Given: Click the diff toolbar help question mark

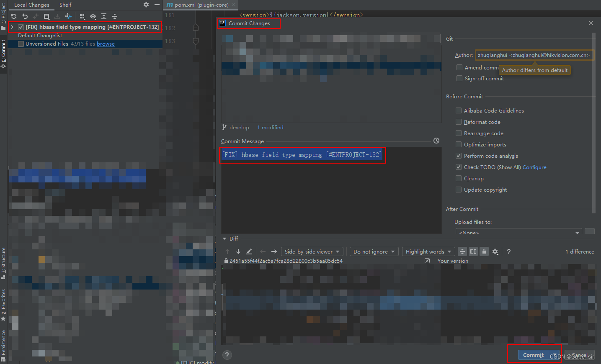Looking at the screenshot, I should point(509,251).
